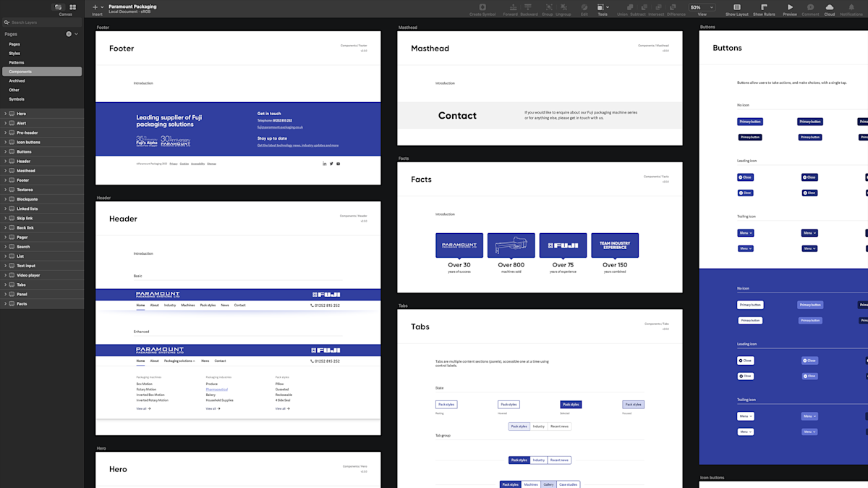Click the Search Layers magnifier icon
The image size is (868, 488).
tap(7, 22)
